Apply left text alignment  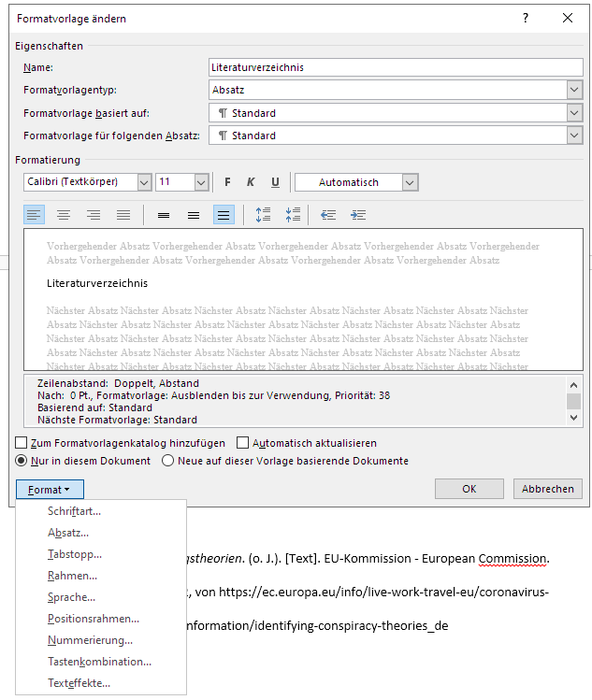[x=34, y=215]
